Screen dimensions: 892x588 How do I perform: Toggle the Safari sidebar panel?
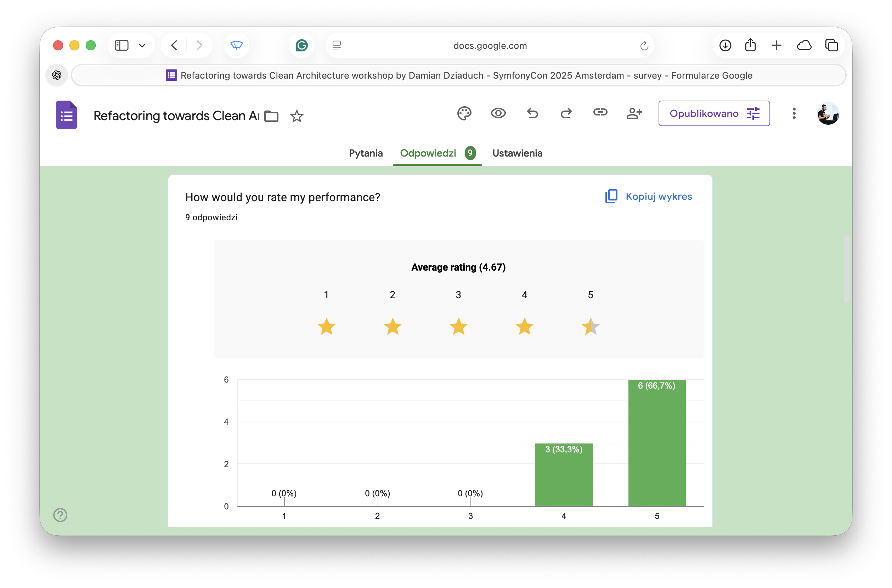click(x=122, y=46)
